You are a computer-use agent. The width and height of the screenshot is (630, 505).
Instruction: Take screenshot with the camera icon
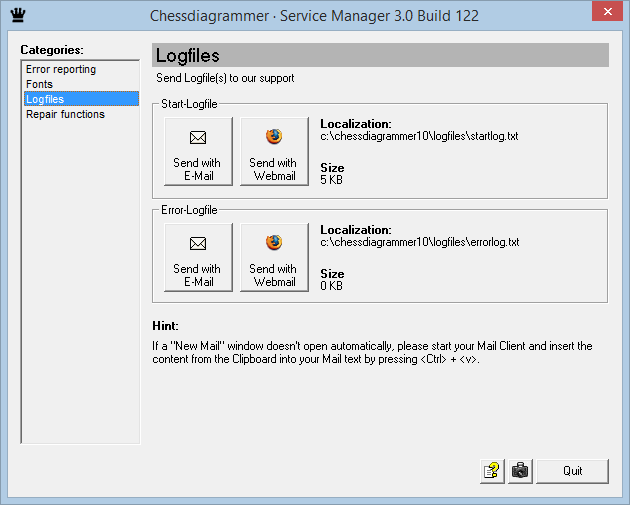[520, 471]
